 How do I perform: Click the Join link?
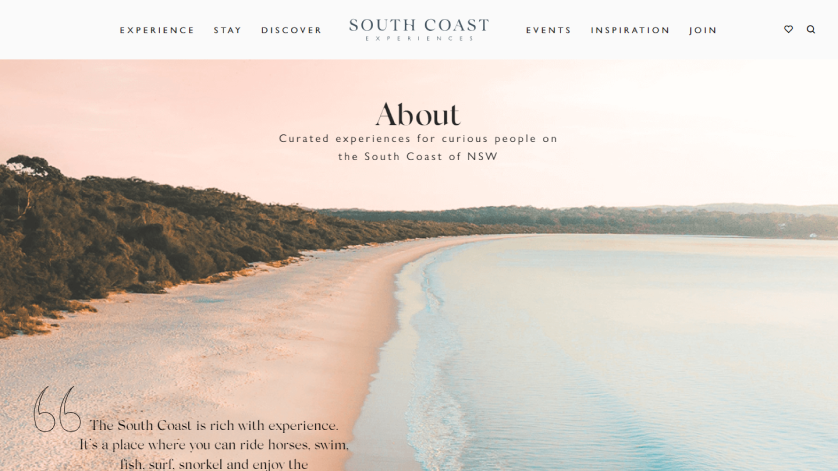tap(703, 30)
